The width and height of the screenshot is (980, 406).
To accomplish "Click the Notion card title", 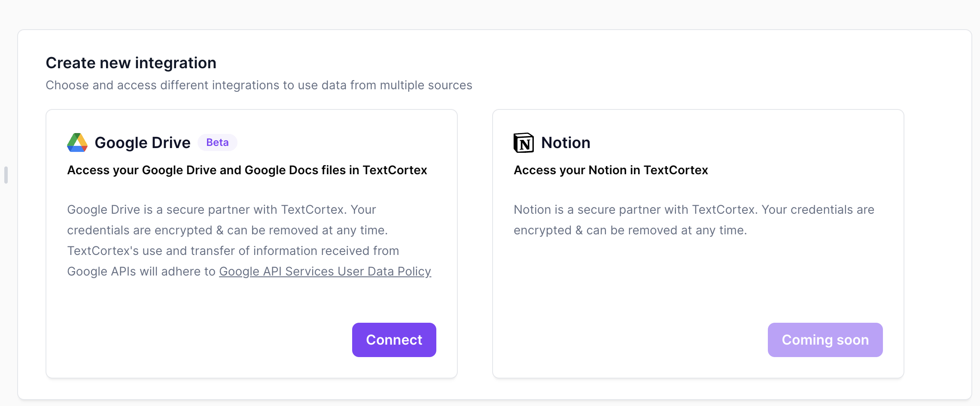I will (566, 142).
